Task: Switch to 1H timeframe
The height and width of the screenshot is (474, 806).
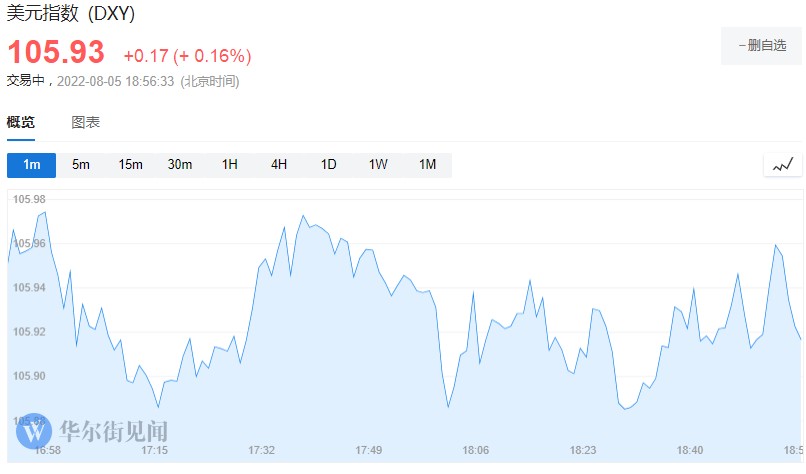Action: coord(229,165)
